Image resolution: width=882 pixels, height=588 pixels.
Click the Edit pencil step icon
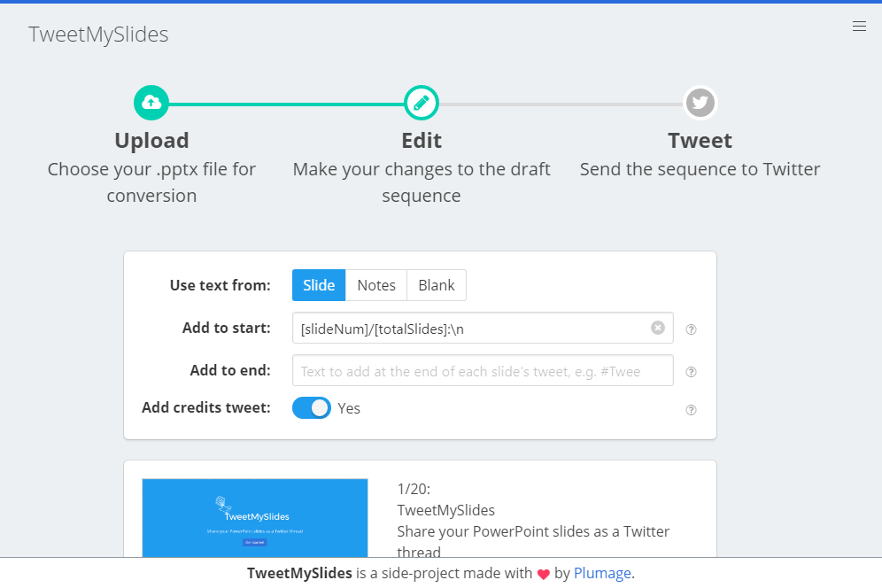(x=422, y=103)
